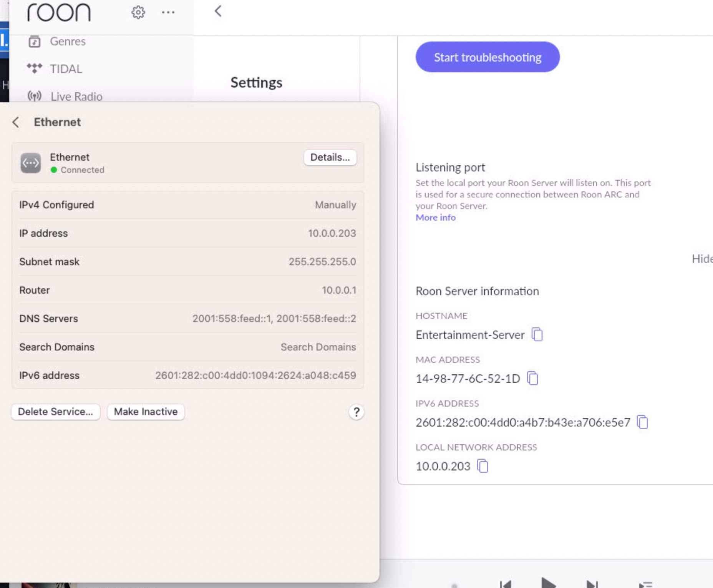Open the three-dots more menu in Roon
713x588 pixels.
pyautogui.click(x=168, y=12)
